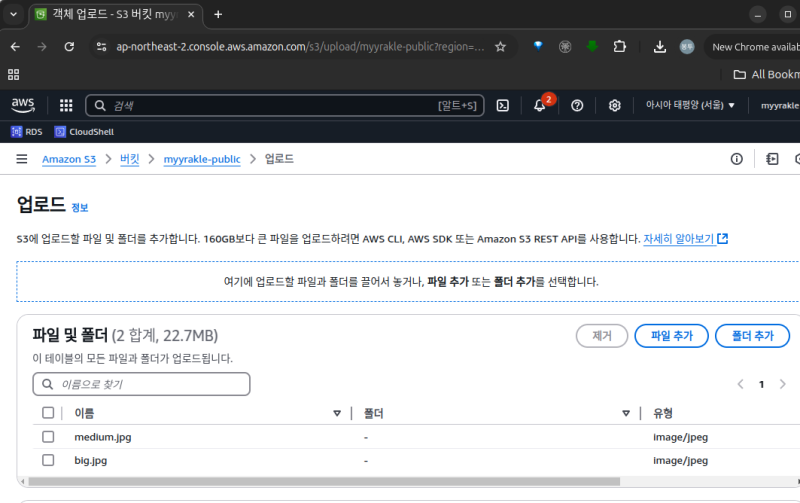Go back in browser history
800x503 pixels.
tap(15, 47)
